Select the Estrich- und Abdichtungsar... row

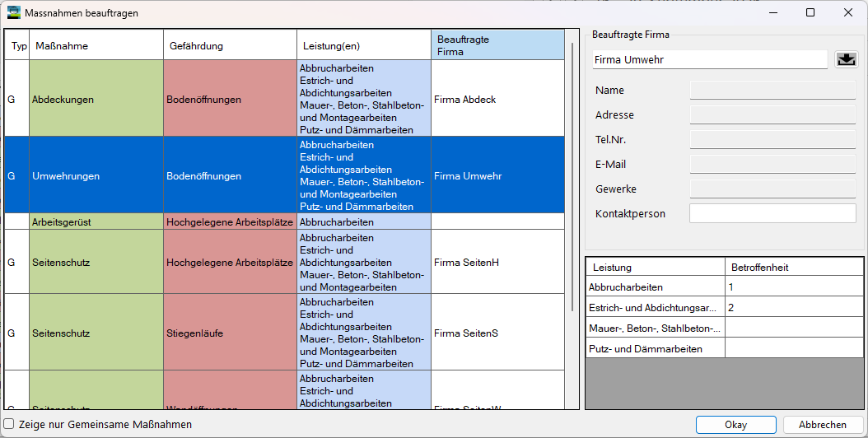(656, 307)
